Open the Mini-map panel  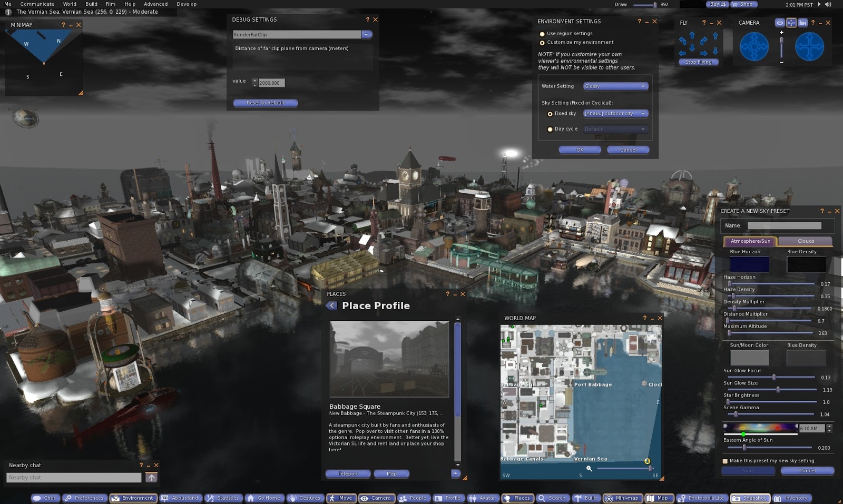(622, 498)
